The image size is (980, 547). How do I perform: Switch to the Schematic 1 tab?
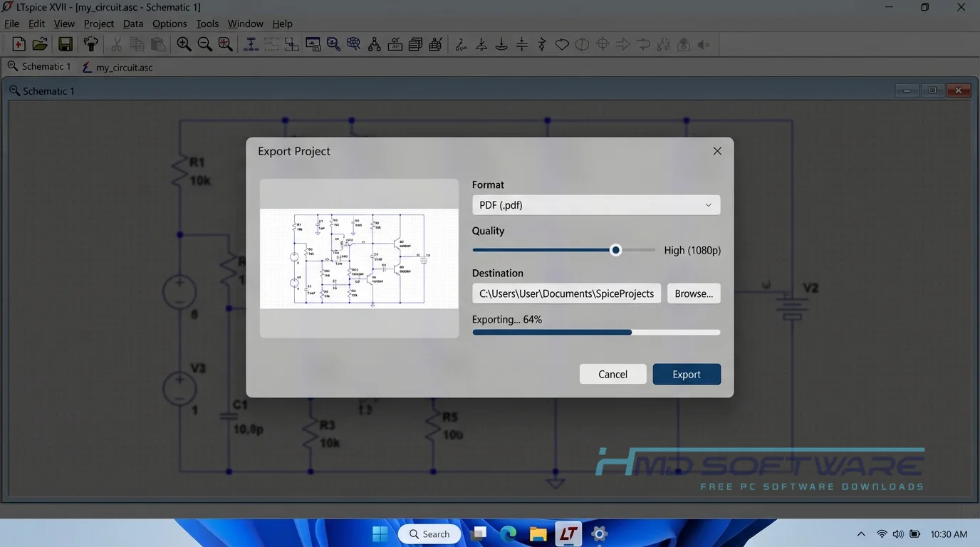[39, 67]
